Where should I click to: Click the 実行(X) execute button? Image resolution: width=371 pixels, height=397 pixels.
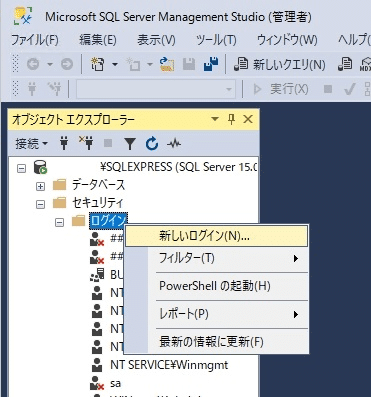[281, 89]
